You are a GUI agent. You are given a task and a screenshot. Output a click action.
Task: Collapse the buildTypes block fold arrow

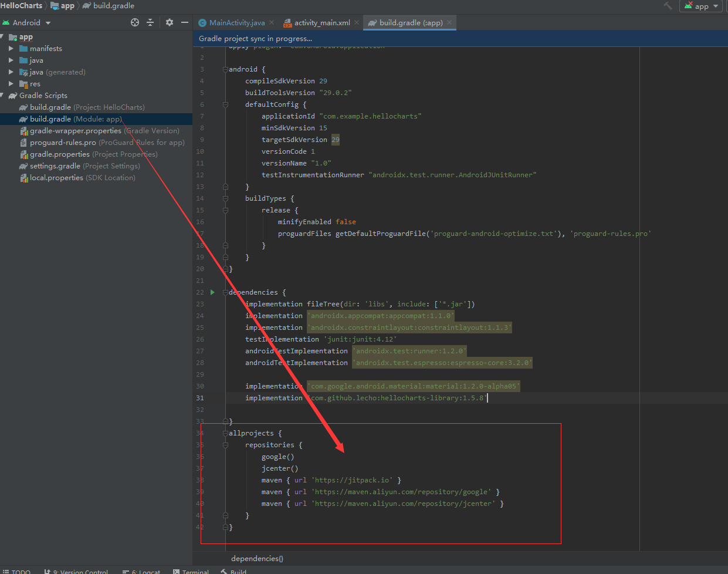(x=225, y=198)
